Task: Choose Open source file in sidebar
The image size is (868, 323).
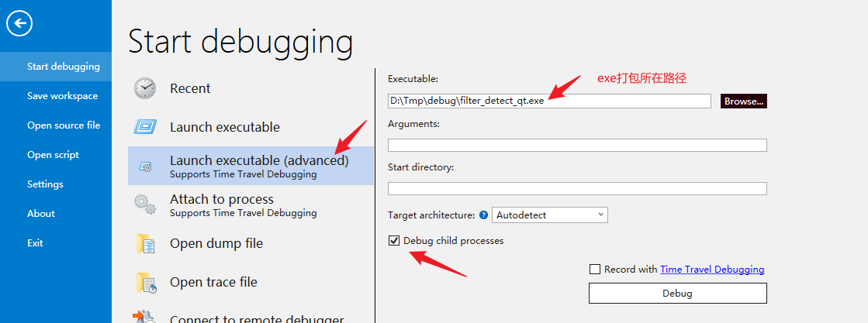Action: pos(64,125)
